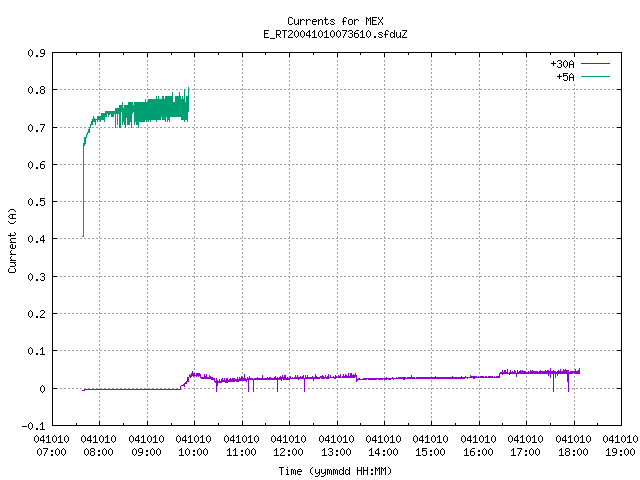Click the x-axis label 041010 19:00
The height and width of the screenshot is (480, 640).
620,445
